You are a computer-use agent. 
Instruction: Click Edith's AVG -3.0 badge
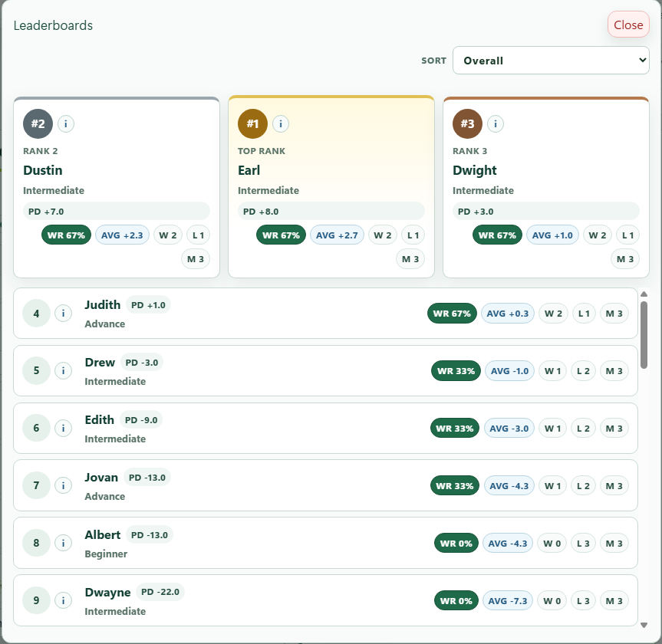509,429
